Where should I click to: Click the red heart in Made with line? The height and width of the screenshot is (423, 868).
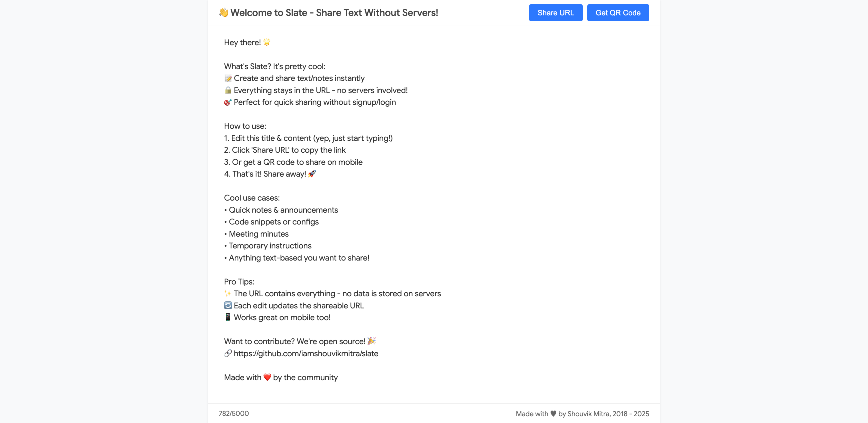click(267, 377)
